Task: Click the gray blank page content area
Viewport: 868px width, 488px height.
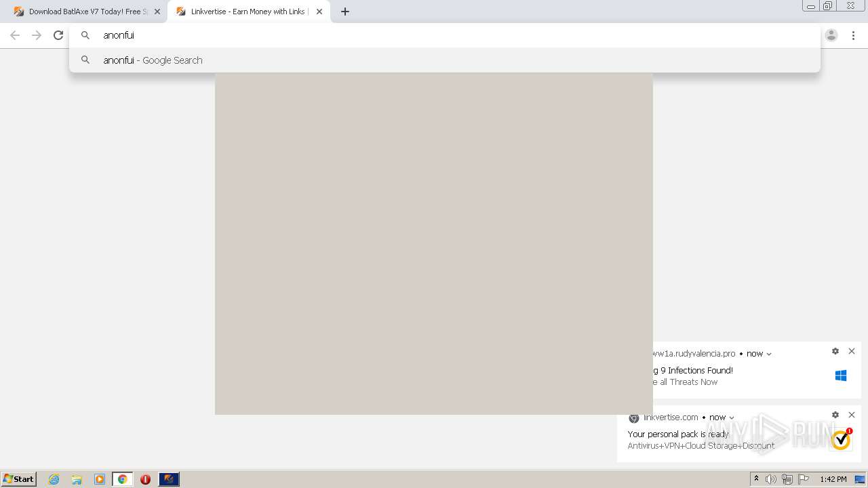Action: pyautogui.click(x=434, y=244)
